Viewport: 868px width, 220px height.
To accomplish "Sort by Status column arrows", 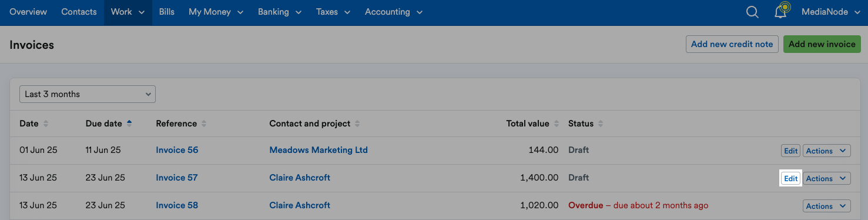I will click(600, 124).
